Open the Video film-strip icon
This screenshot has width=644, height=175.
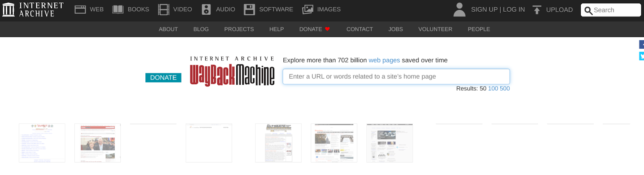[163, 9]
